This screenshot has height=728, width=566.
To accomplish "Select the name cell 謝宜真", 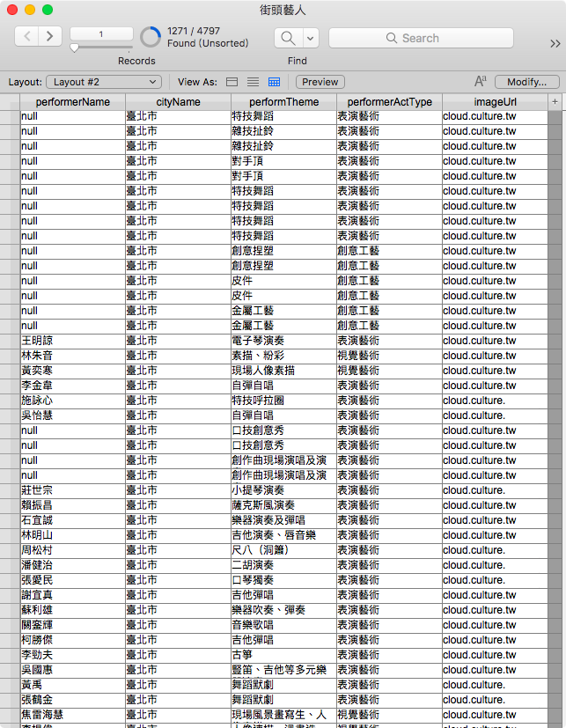I will click(73, 595).
